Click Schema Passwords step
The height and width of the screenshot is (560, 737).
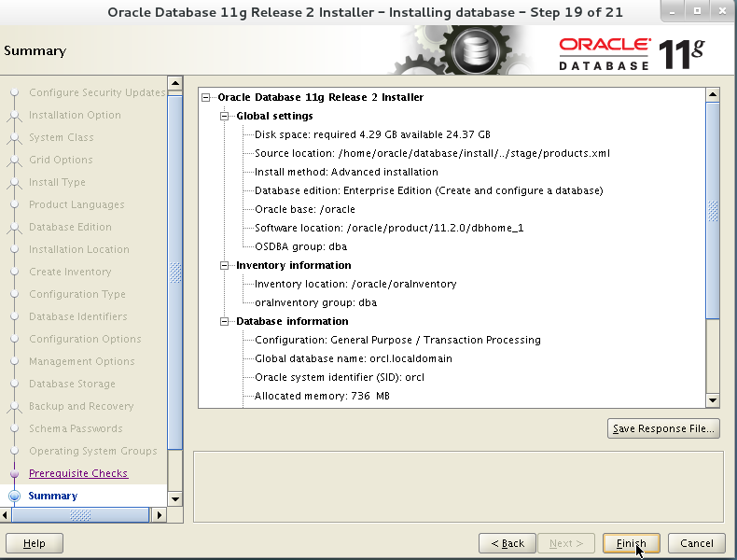tap(76, 428)
